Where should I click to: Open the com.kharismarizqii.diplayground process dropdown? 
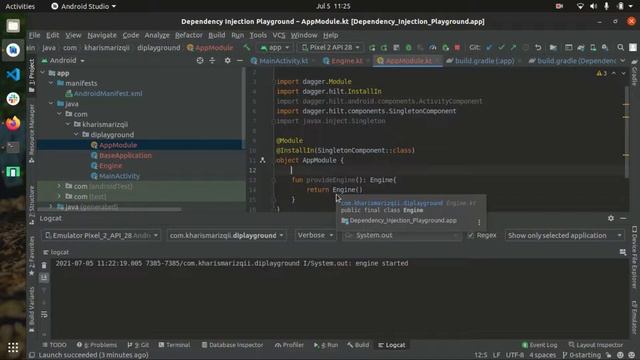[x=227, y=236]
